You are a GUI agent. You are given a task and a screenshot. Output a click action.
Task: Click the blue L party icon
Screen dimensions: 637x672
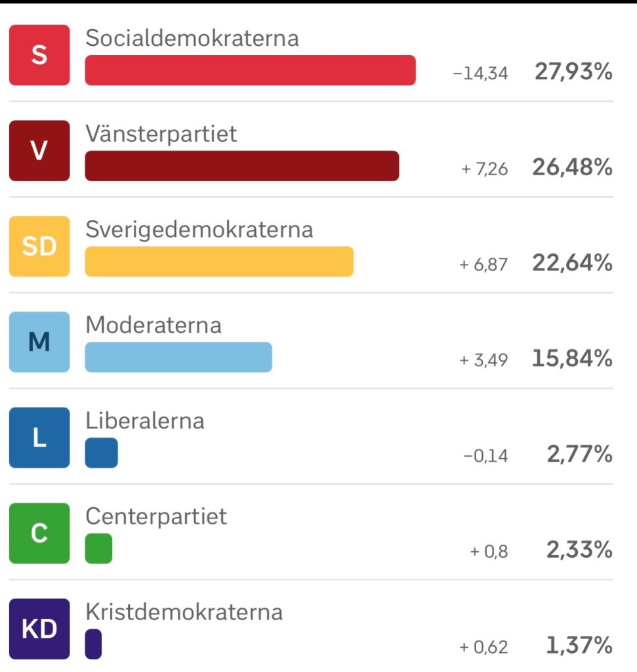39,438
